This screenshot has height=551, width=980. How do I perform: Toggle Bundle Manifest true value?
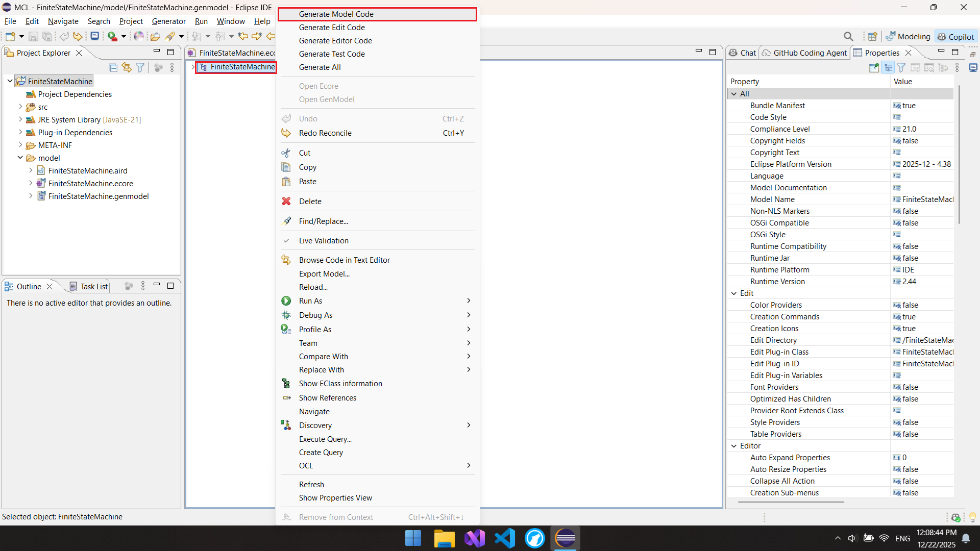[x=909, y=106]
